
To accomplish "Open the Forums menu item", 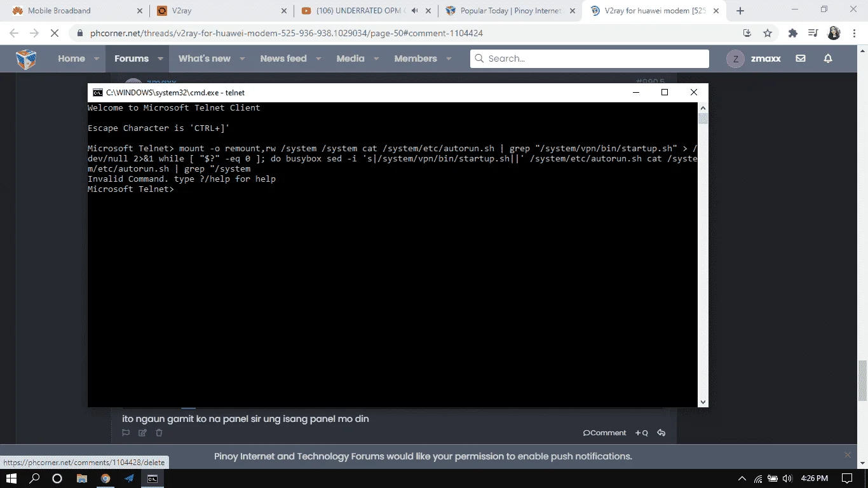I will [132, 58].
